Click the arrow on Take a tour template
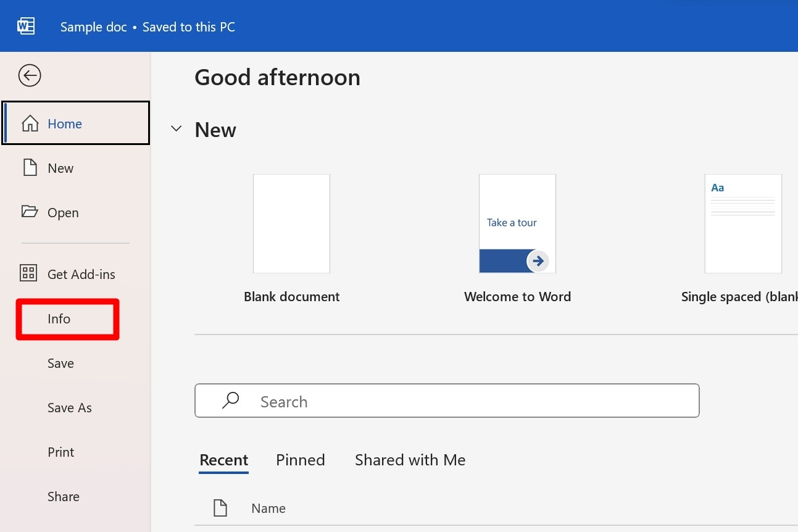Image resolution: width=798 pixels, height=532 pixels. pyautogui.click(x=538, y=261)
